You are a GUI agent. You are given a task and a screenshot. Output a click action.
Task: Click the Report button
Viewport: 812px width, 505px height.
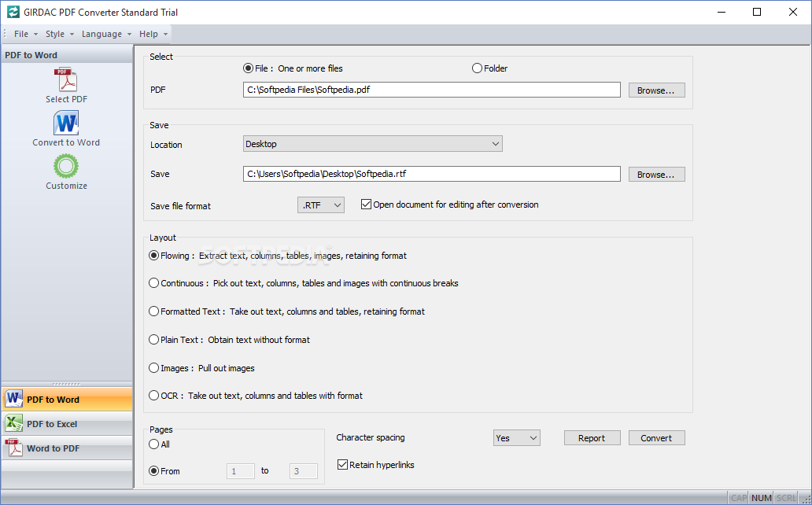point(592,437)
